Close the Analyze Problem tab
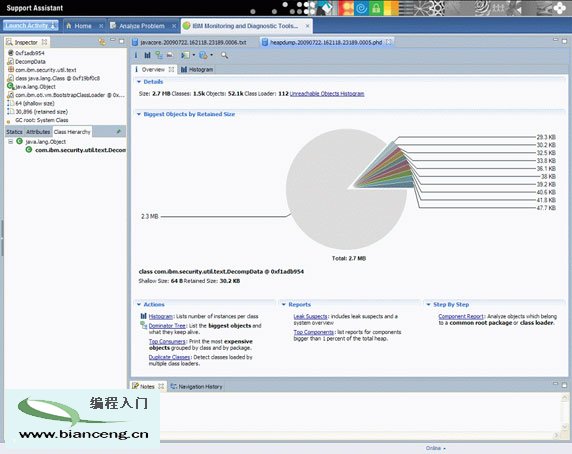The width and height of the screenshot is (572, 454). pos(174,26)
